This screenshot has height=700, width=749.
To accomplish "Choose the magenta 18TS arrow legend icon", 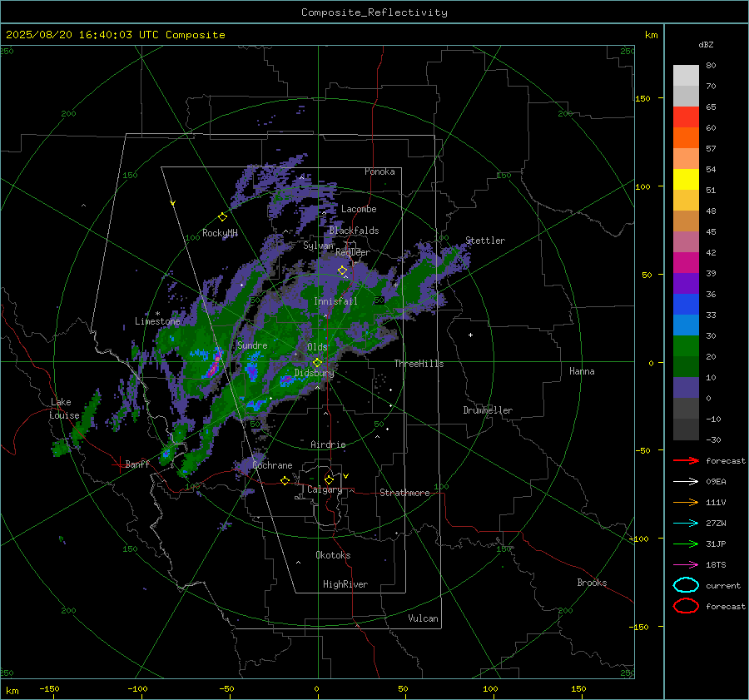I will pos(686,565).
